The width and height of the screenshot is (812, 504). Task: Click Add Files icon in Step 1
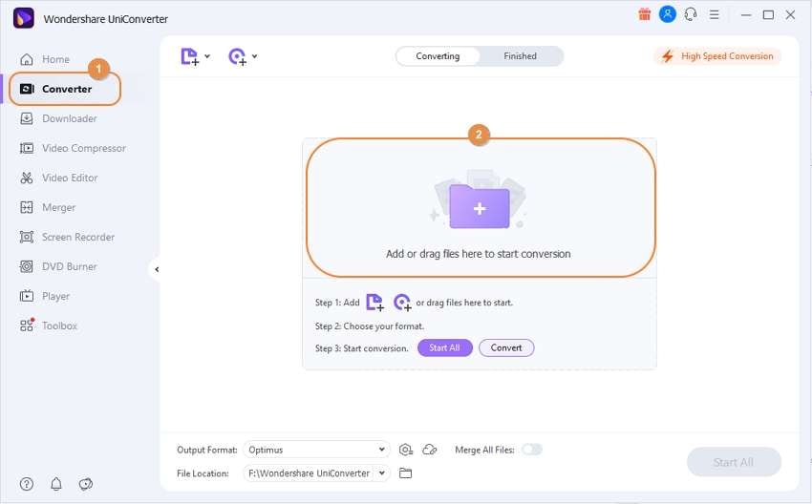(x=374, y=303)
